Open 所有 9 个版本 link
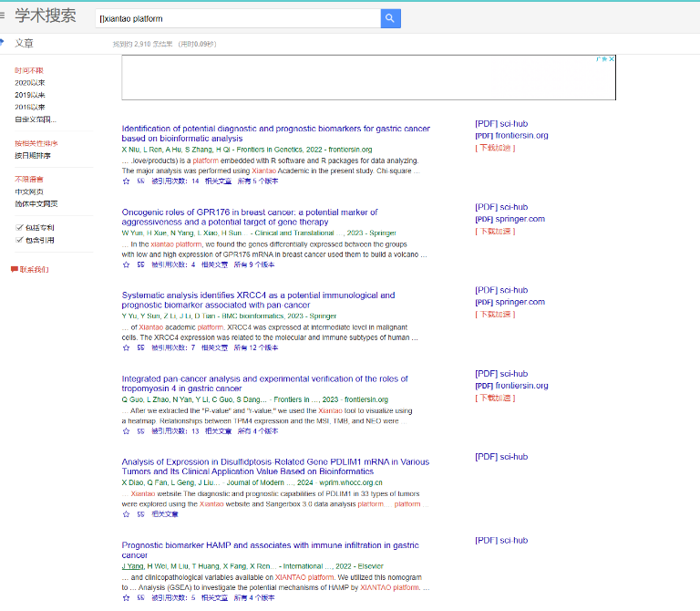Viewport: 700px width, 611px height. (254, 264)
